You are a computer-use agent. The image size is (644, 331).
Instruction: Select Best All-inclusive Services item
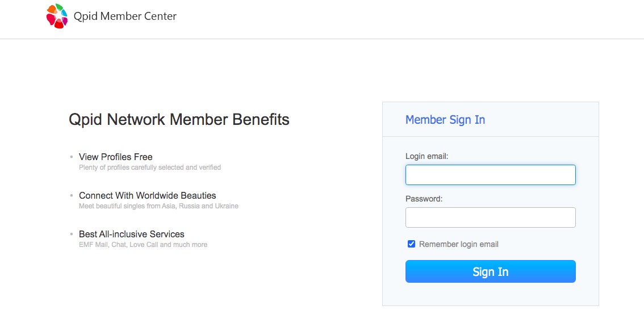click(x=131, y=234)
